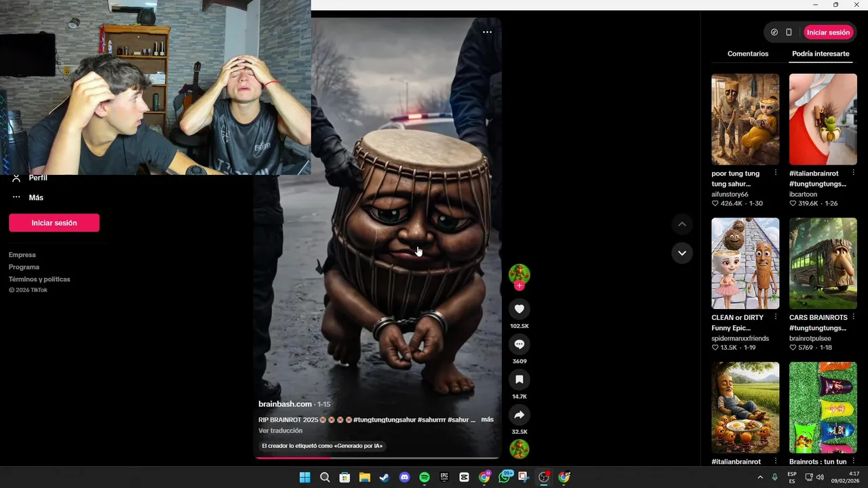Image resolution: width=868 pixels, height=488 pixels.
Task: Open the three-dot options menu on the video
Action: (x=487, y=32)
